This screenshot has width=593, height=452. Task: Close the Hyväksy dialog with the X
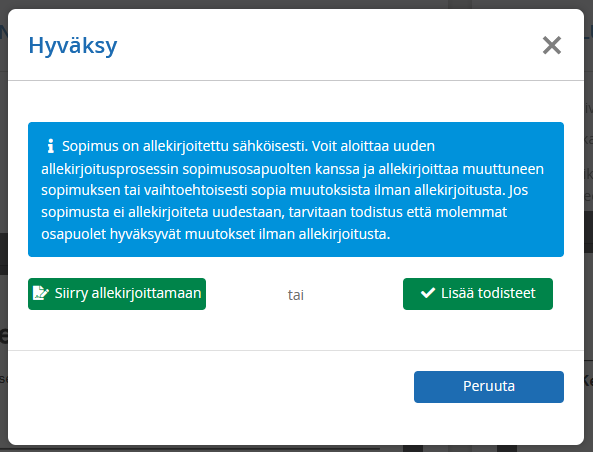pos(551,45)
